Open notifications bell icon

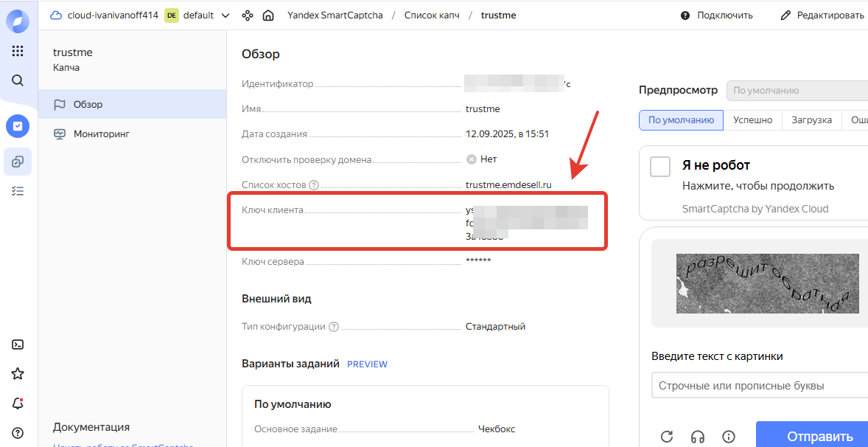pos(18,403)
